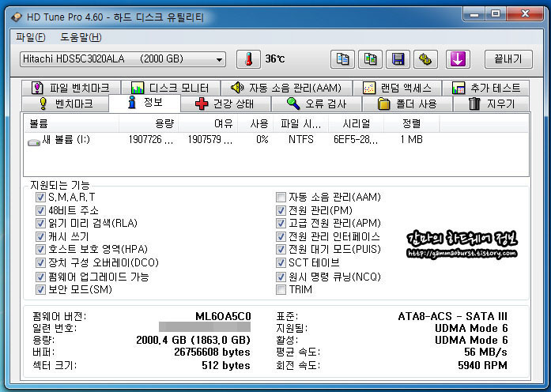The image size is (551, 392).
Task: Enable the TRIM checkbox
Action: click(281, 290)
